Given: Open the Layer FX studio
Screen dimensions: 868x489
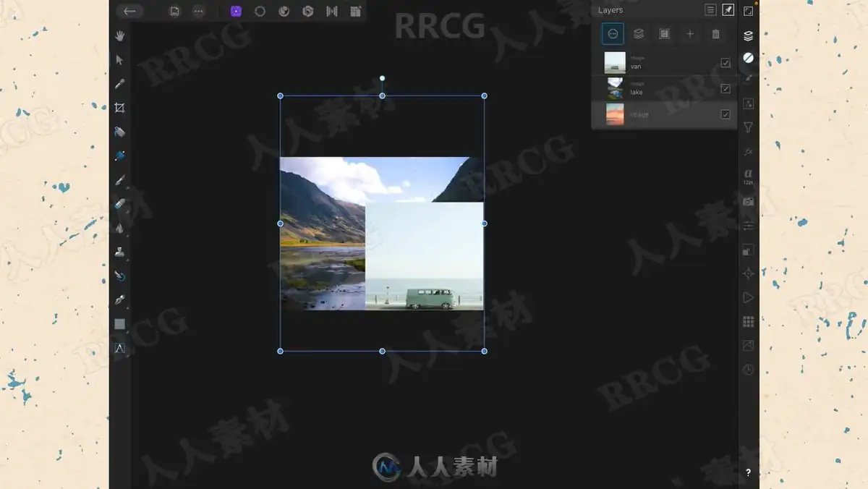Looking at the screenshot, I should [x=749, y=151].
